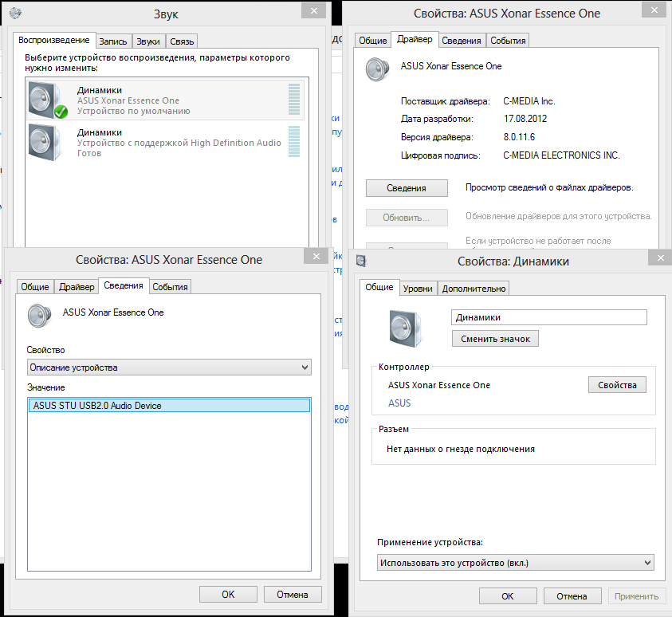The image size is (672, 617).
Task: Click OK in Details properties window
Action: click(x=229, y=595)
